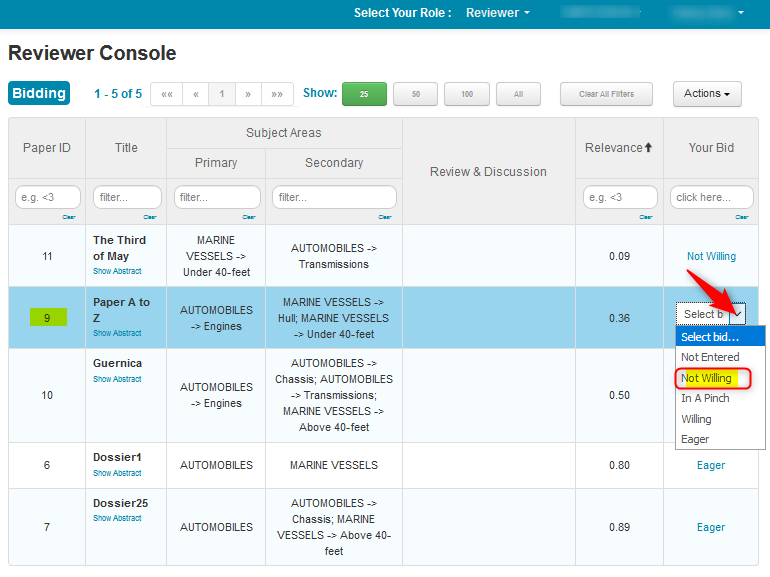770x577 pixels.
Task: Open the Reviewer role selector dropdown
Action: pyautogui.click(x=497, y=13)
